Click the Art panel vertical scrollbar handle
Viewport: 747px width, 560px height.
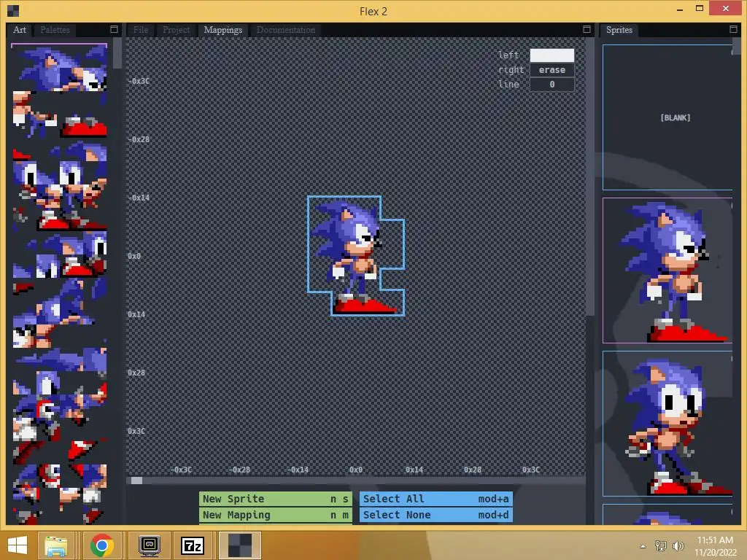117,53
